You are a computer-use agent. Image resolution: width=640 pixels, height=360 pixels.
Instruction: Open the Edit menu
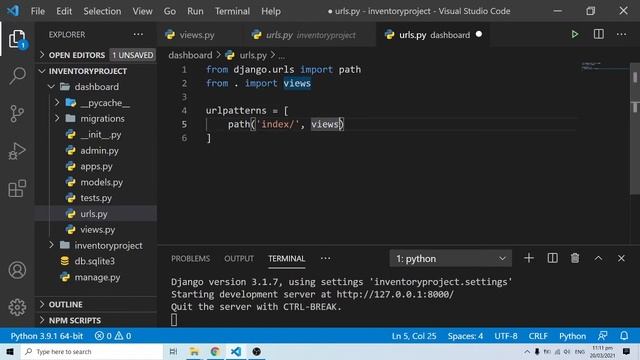pyautogui.click(x=64, y=11)
